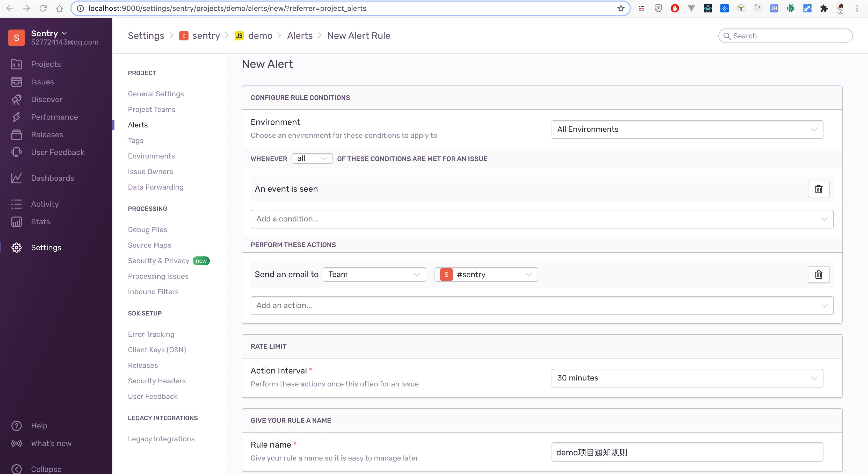Click the Search settings field
The image size is (868, 474).
pyautogui.click(x=785, y=36)
